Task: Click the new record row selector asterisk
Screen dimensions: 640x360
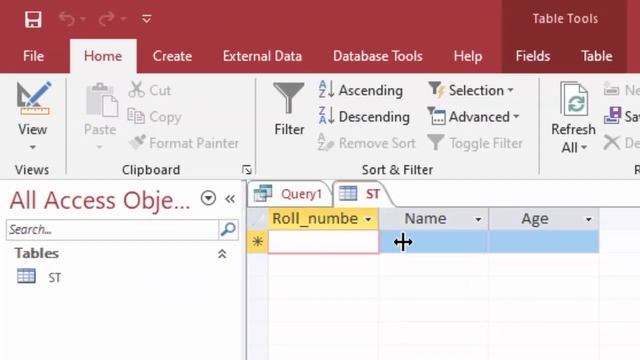Action: pyautogui.click(x=258, y=242)
